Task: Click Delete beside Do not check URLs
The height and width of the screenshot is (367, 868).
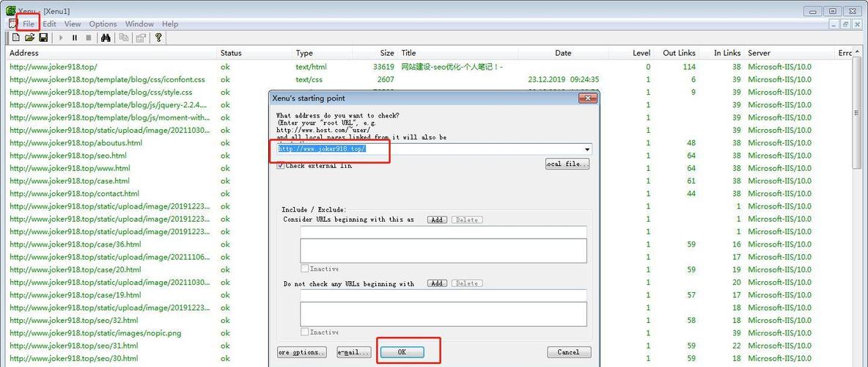Action: pos(467,283)
